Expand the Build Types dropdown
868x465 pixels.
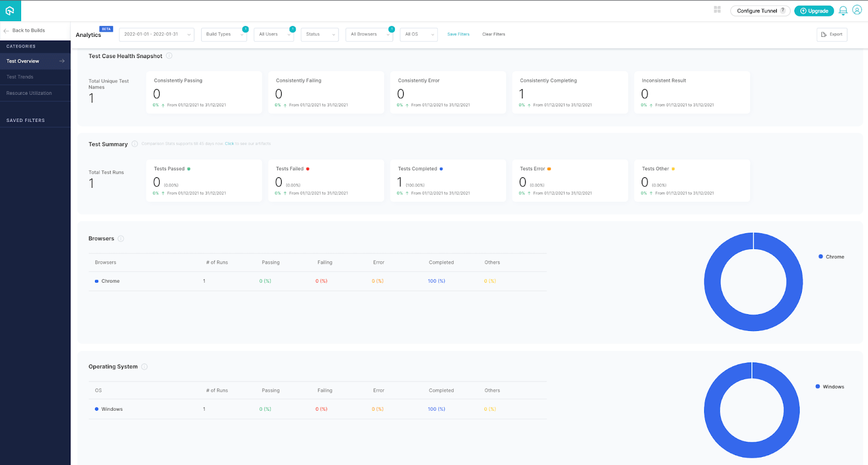[x=224, y=34]
